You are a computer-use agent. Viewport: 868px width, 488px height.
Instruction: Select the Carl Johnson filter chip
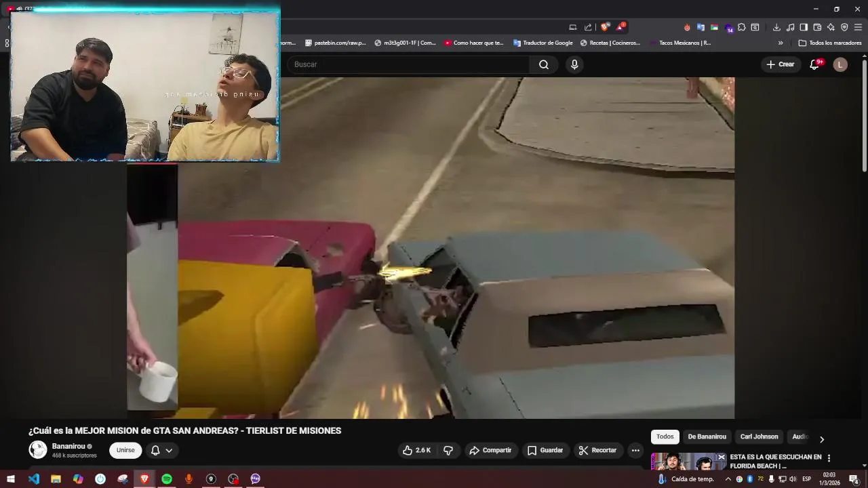[759, 436]
